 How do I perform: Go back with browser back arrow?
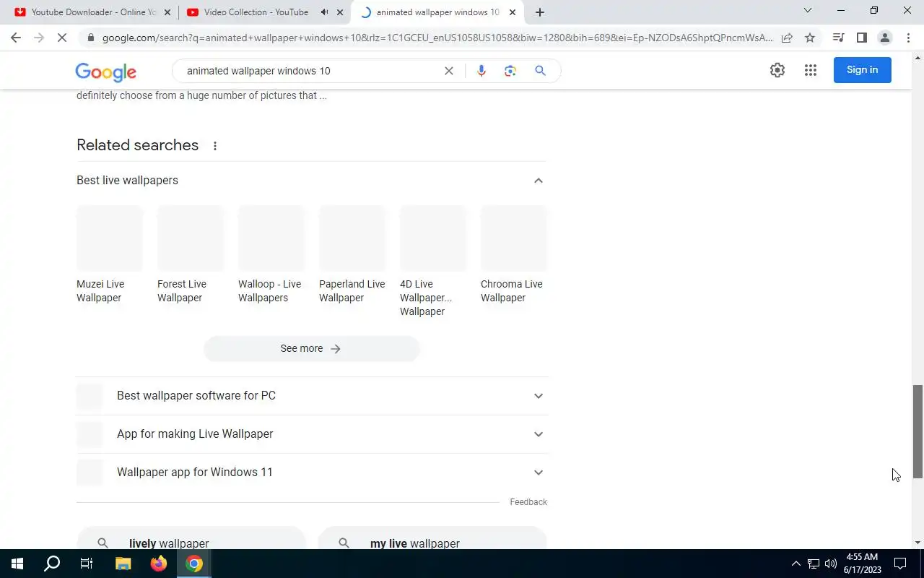point(16,38)
